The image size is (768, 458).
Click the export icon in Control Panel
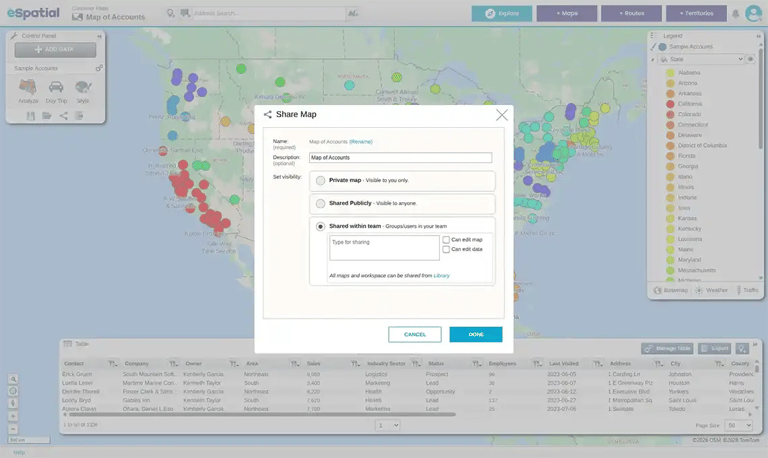tap(79, 116)
